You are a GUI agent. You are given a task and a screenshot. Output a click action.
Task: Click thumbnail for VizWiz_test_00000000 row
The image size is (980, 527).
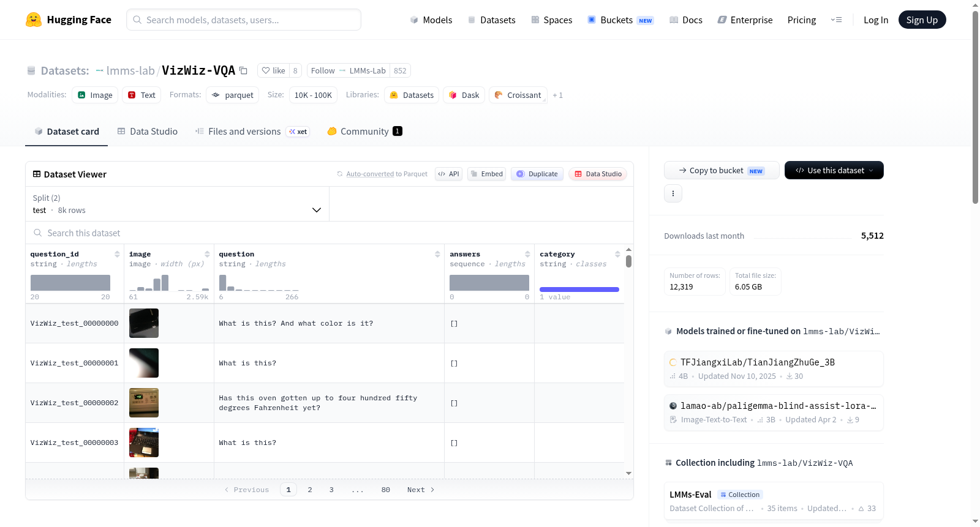pos(144,323)
